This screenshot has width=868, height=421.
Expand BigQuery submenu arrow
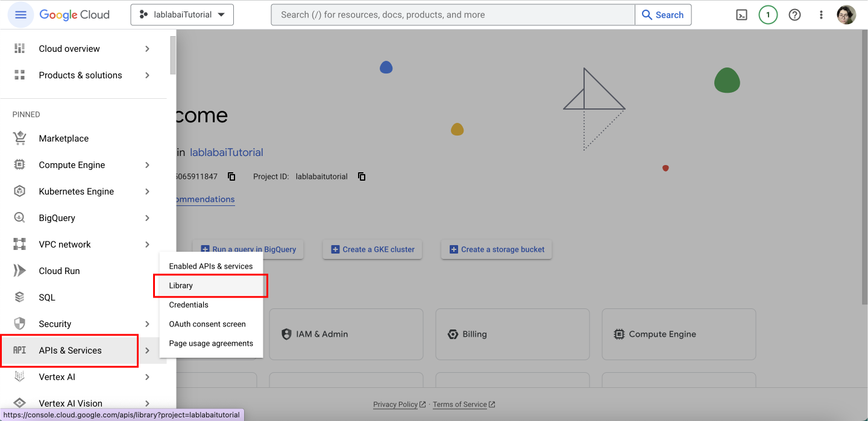tap(147, 218)
